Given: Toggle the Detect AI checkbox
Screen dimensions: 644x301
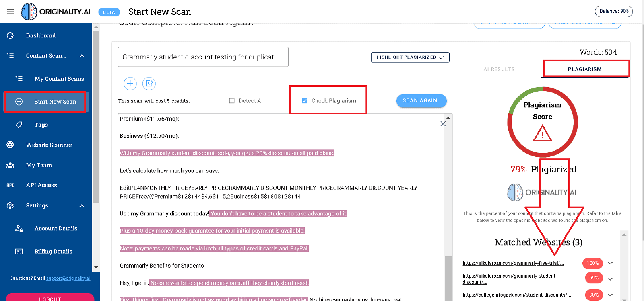Looking at the screenshot, I should 232,101.
